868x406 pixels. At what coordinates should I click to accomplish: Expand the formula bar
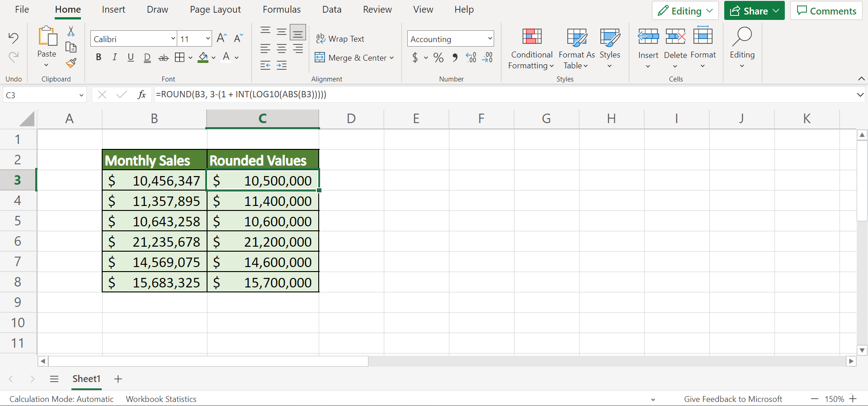[860, 95]
